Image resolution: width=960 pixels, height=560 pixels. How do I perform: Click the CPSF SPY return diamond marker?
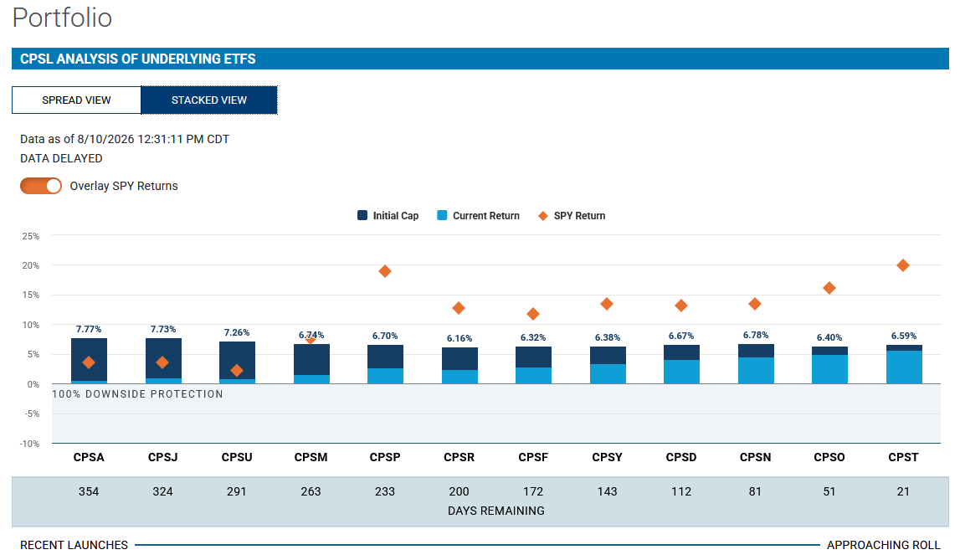click(533, 314)
